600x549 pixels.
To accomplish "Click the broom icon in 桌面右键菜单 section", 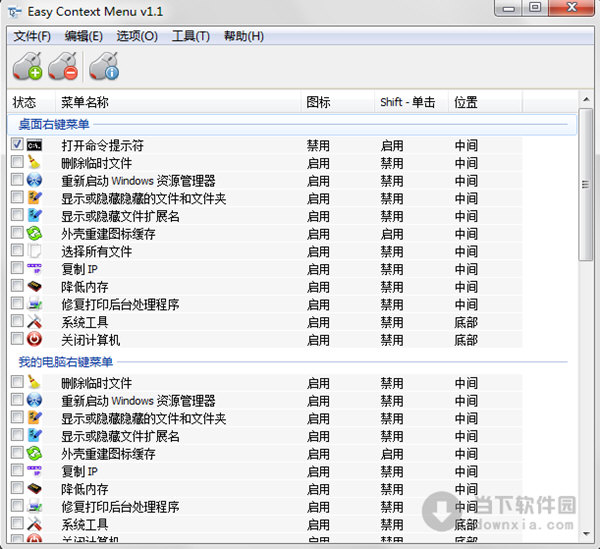I will [34, 162].
